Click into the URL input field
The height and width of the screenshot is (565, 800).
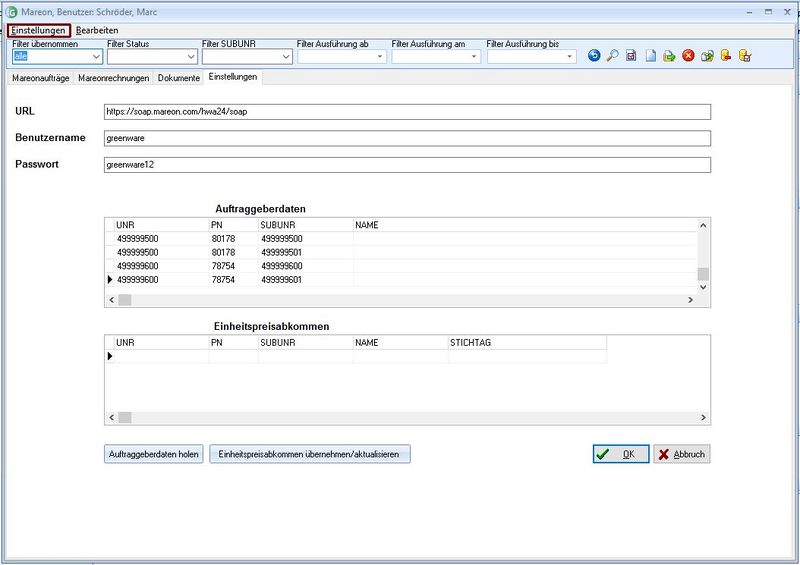click(407, 112)
